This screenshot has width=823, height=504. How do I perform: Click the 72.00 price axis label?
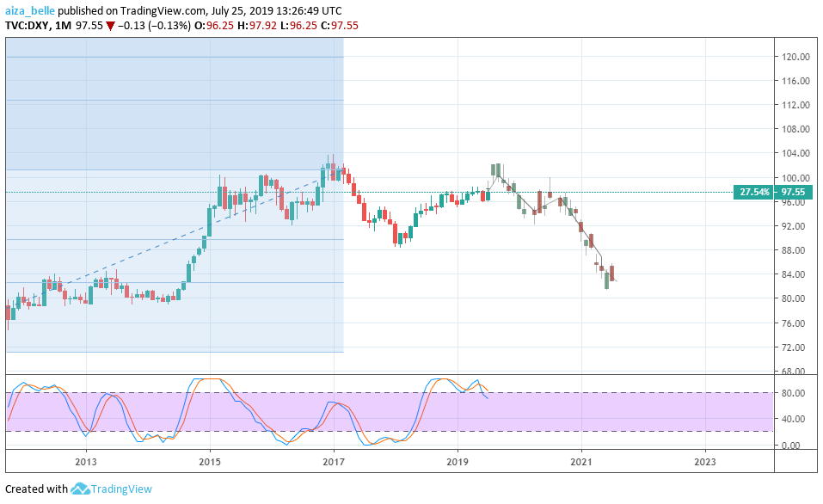click(x=794, y=347)
